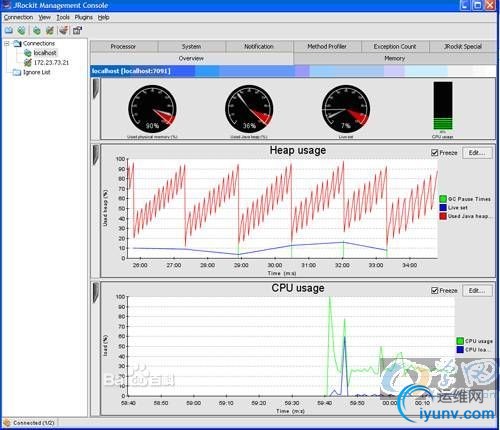Screen dimensions: 500x430
Task: Switch to the JRockit Special tab
Action: tap(463, 46)
